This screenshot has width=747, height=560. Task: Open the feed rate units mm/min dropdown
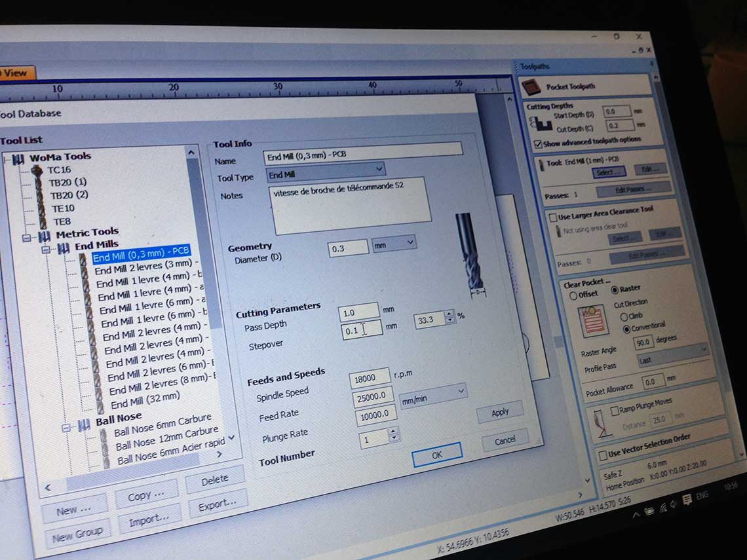432,396
